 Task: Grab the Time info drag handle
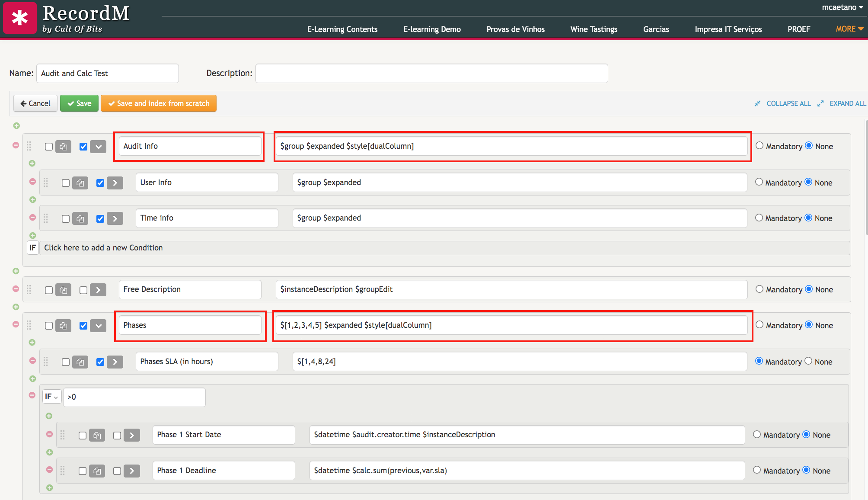pos(46,218)
